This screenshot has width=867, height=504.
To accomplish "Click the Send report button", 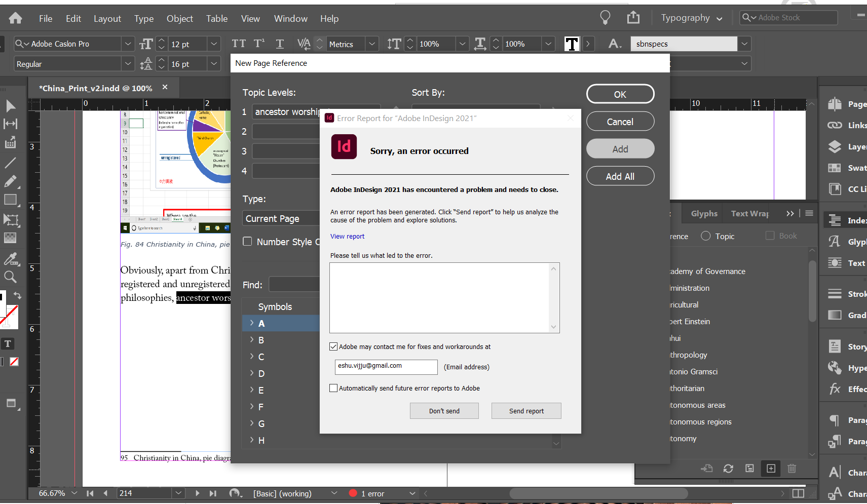I will click(x=526, y=410).
